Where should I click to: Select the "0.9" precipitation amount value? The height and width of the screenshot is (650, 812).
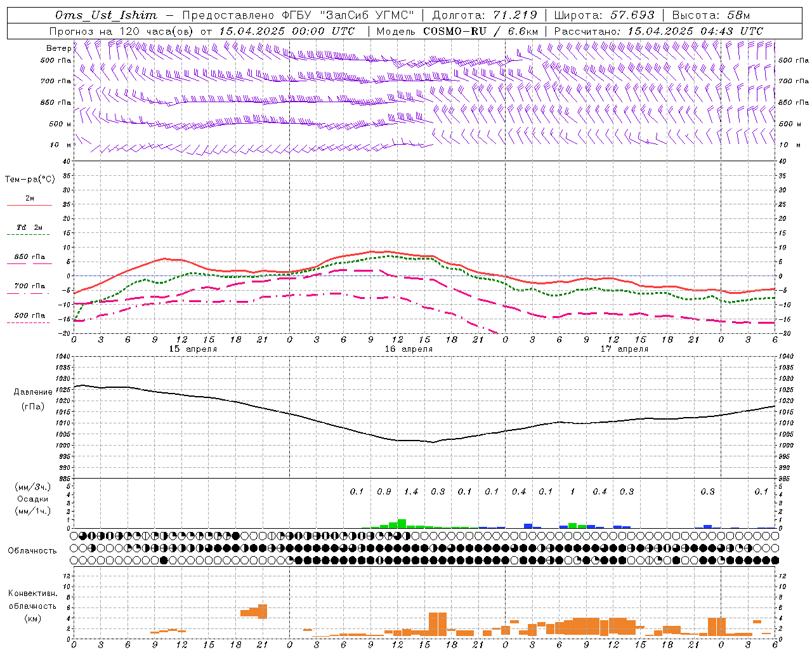[x=384, y=491]
